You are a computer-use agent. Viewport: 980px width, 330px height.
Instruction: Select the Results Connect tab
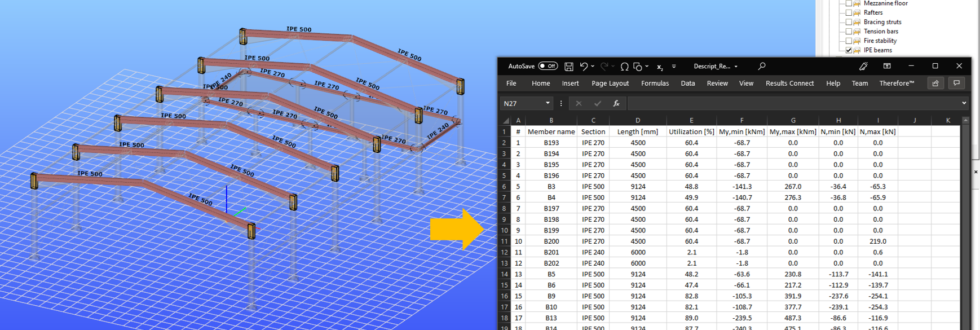(x=789, y=83)
